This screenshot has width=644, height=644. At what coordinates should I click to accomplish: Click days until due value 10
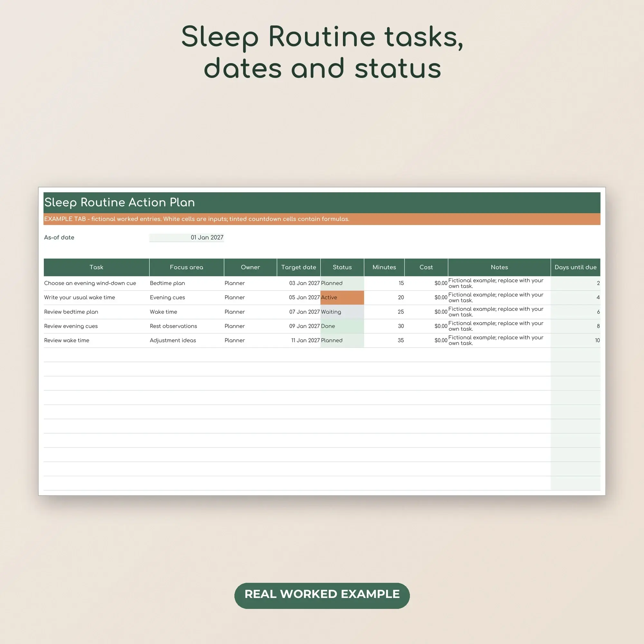576,341
